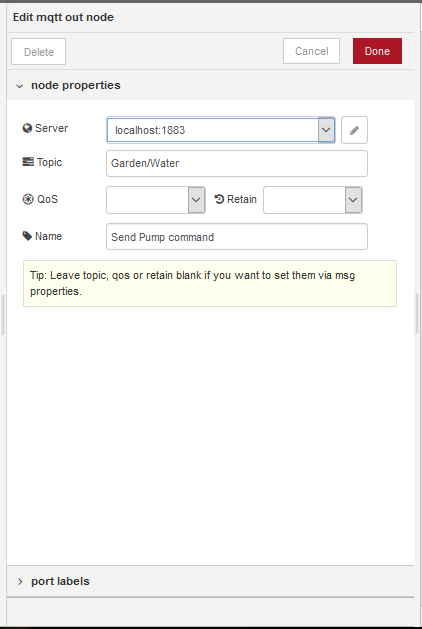Viewport: 422px width, 629px height.
Task: Collapse the node properties section
Action: tap(20, 86)
